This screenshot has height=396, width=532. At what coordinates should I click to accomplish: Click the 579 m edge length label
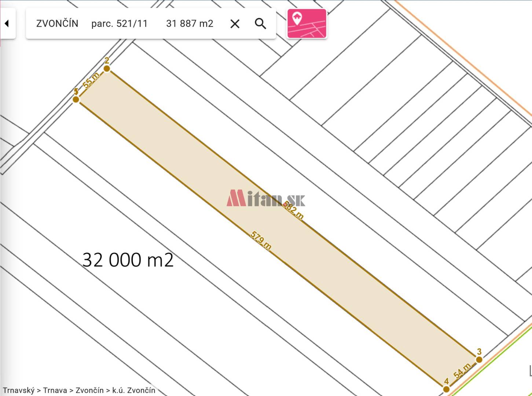pos(261,241)
